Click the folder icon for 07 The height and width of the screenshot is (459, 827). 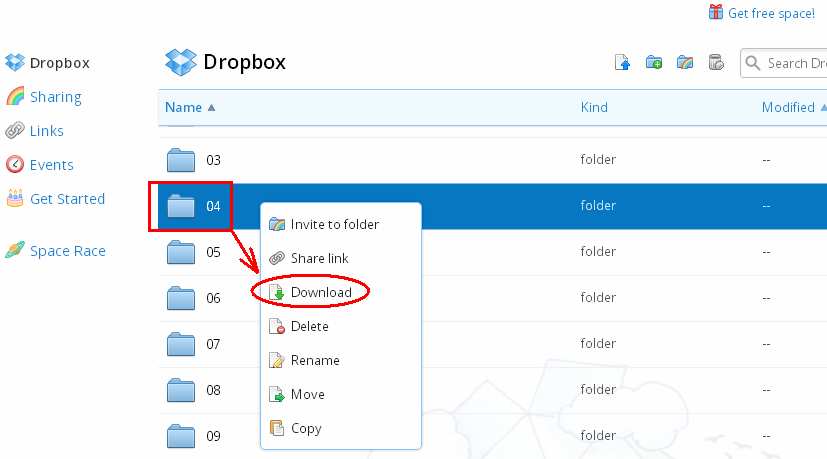coord(181,344)
